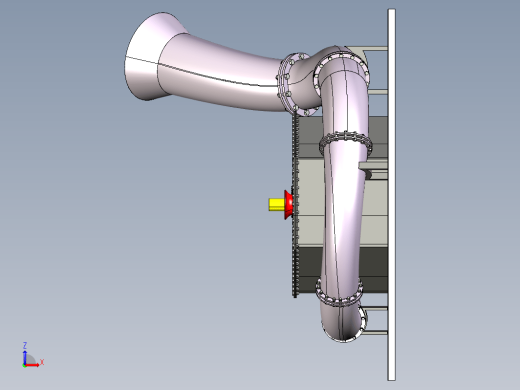The image size is (520, 390).
Task: Click the tall white vertical mounting plate
Action: (x=392, y=195)
